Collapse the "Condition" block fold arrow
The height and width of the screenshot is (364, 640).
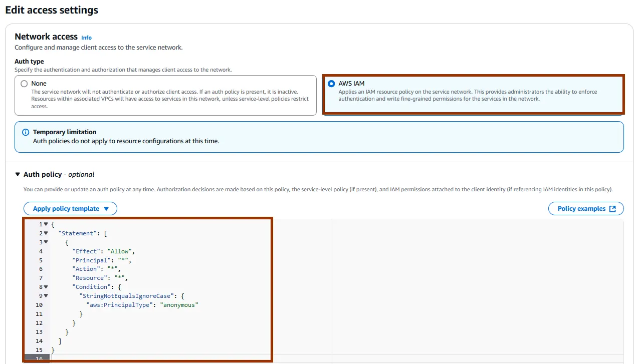(x=46, y=287)
